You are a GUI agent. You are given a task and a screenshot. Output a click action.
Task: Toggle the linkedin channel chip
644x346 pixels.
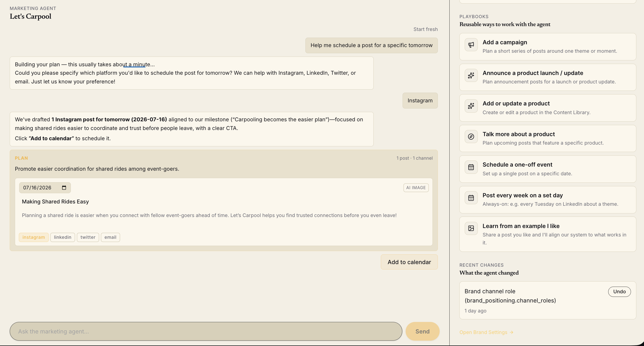[63, 237]
